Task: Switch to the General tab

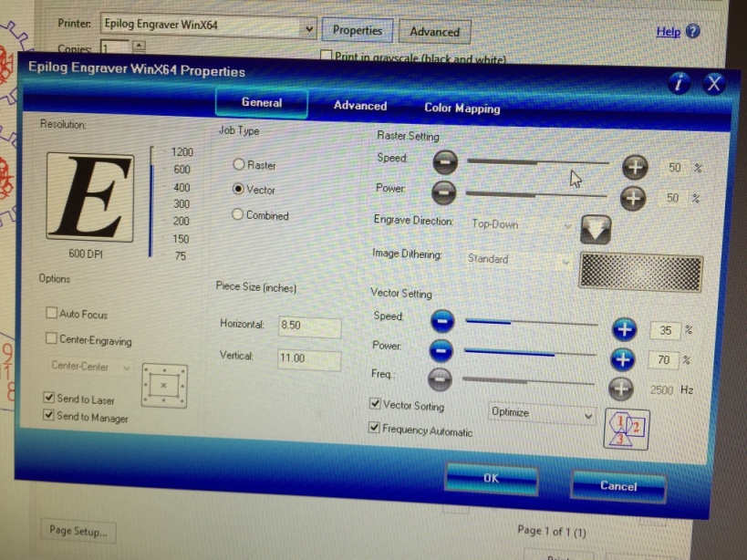Action: coord(261,102)
